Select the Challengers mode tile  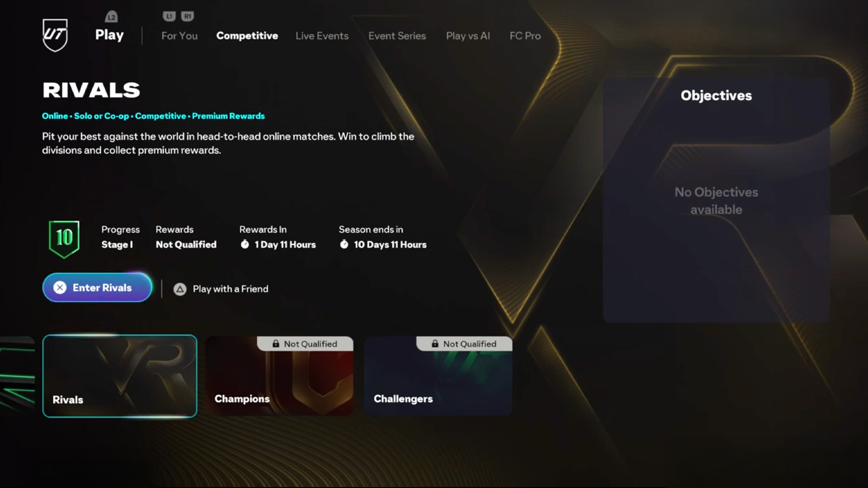coord(438,376)
